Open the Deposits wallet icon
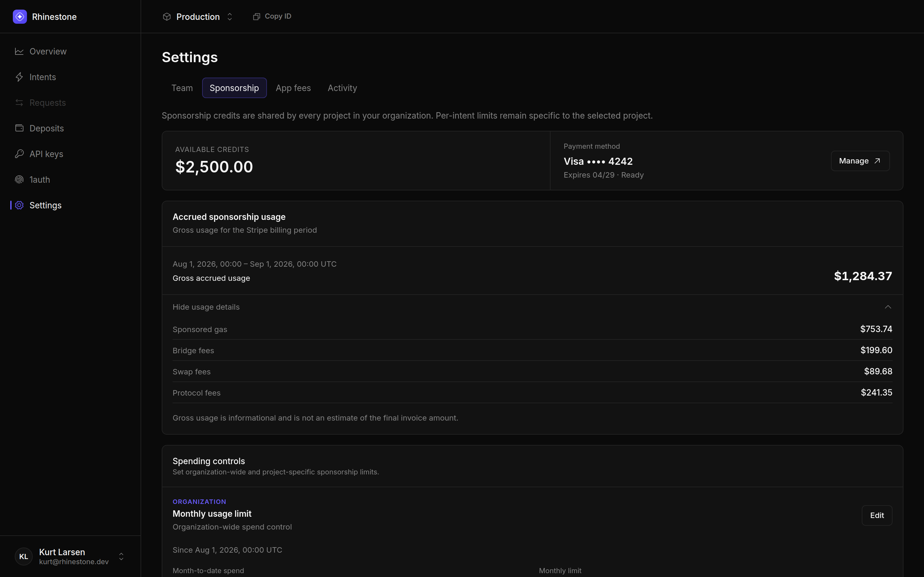Screen dimensions: 924x577 click(x=19, y=128)
